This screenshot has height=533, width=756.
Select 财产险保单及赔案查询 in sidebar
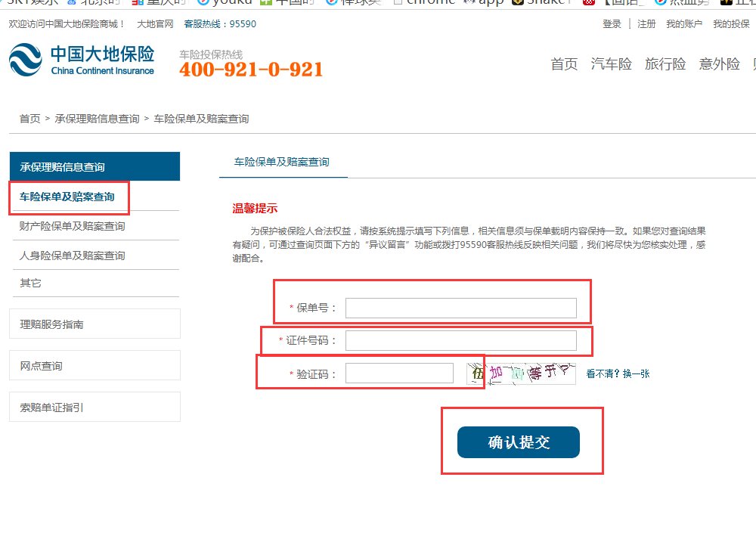73,226
